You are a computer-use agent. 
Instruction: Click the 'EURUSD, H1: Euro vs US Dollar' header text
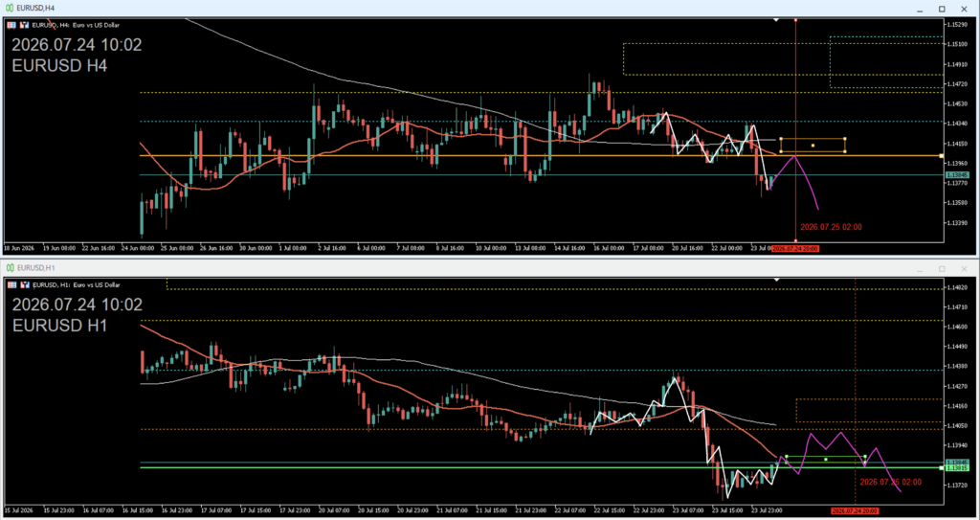tap(77, 284)
